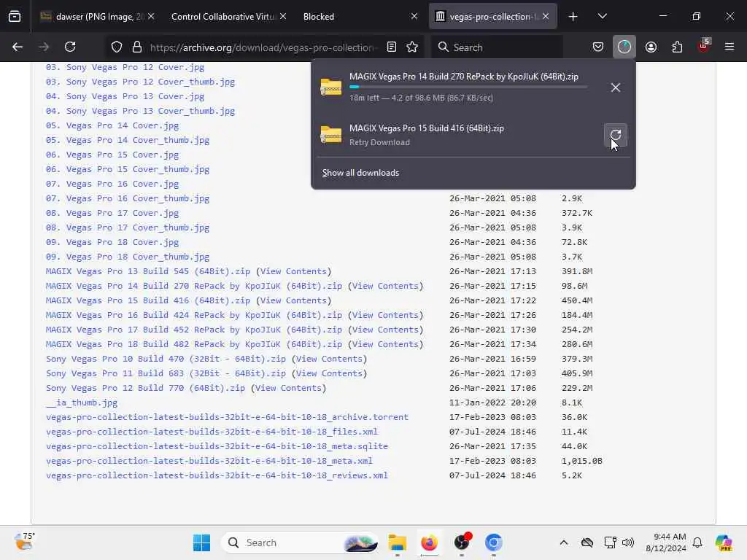Retry the Vegas Pro 15 download
The image size is (747, 560).
point(616,135)
